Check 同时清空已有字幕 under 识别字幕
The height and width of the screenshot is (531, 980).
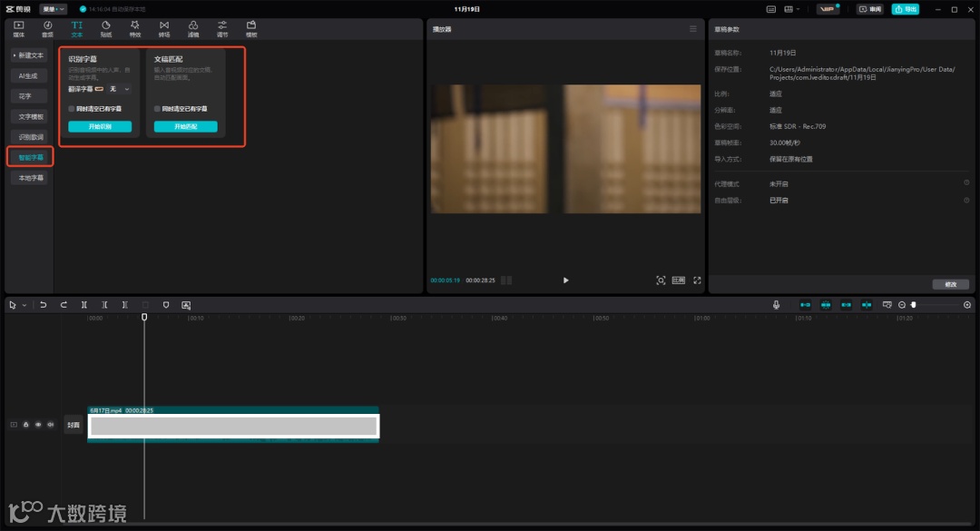[x=72, y=109]
